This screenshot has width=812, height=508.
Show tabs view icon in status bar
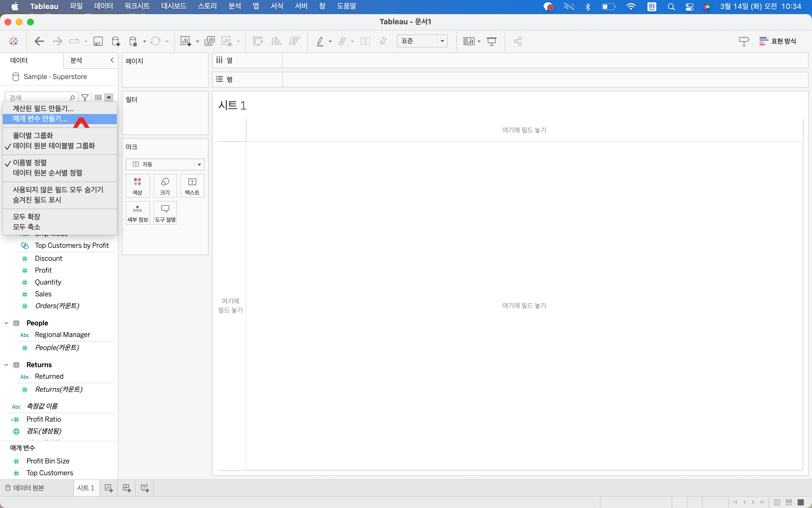coord(801,502)
